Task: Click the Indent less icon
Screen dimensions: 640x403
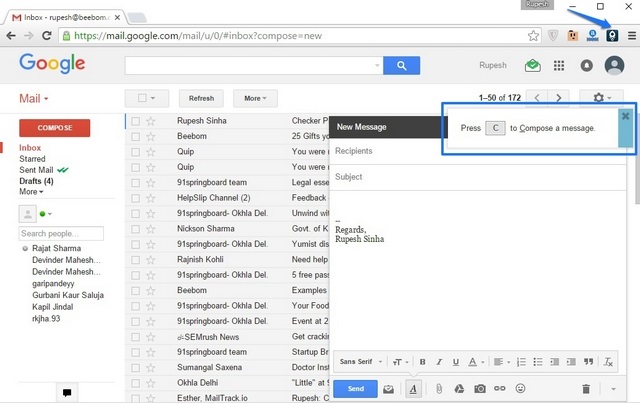Action: [554, 362]
